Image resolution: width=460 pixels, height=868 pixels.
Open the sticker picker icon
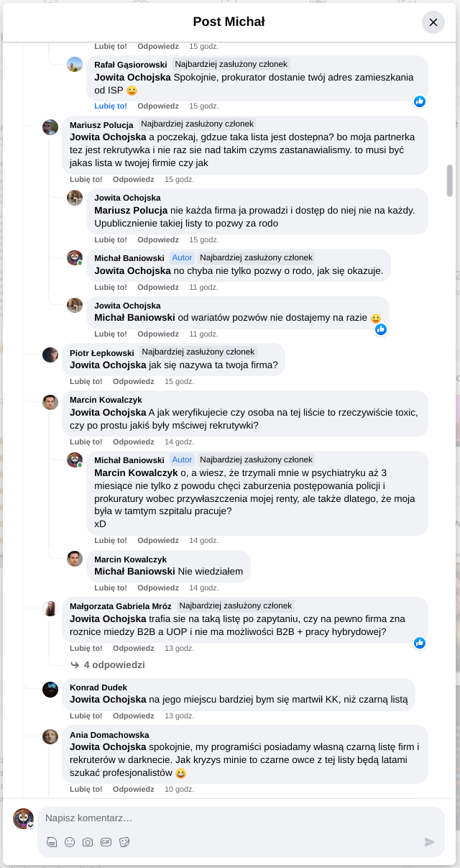coord(124,842)
